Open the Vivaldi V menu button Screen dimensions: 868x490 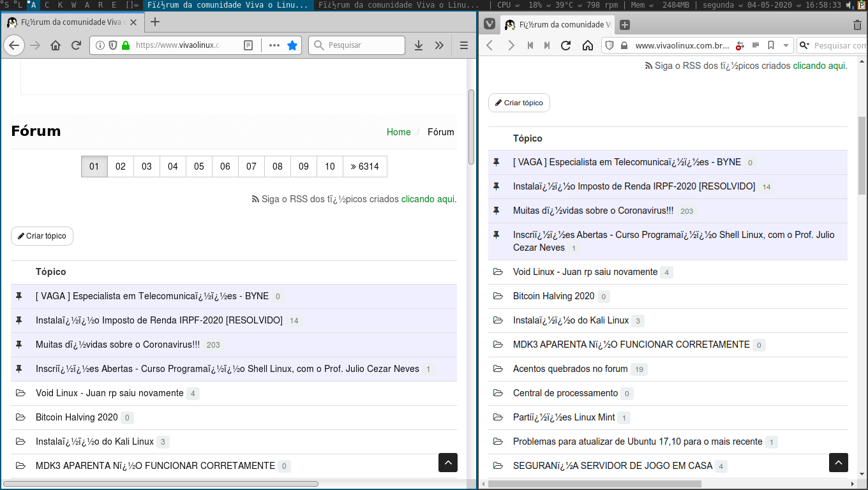click(490, 24)
